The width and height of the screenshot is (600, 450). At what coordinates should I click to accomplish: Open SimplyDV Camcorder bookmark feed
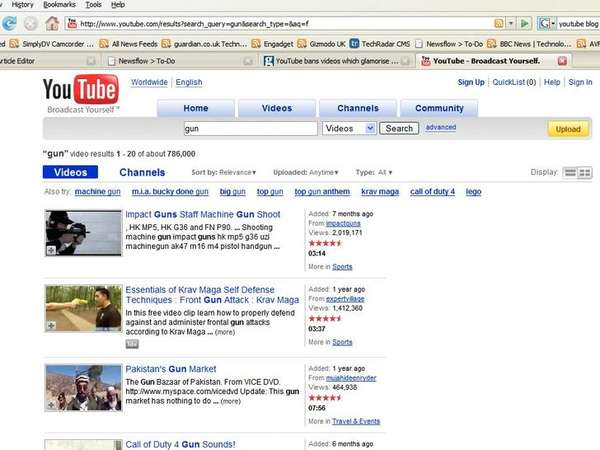(52, 44)
